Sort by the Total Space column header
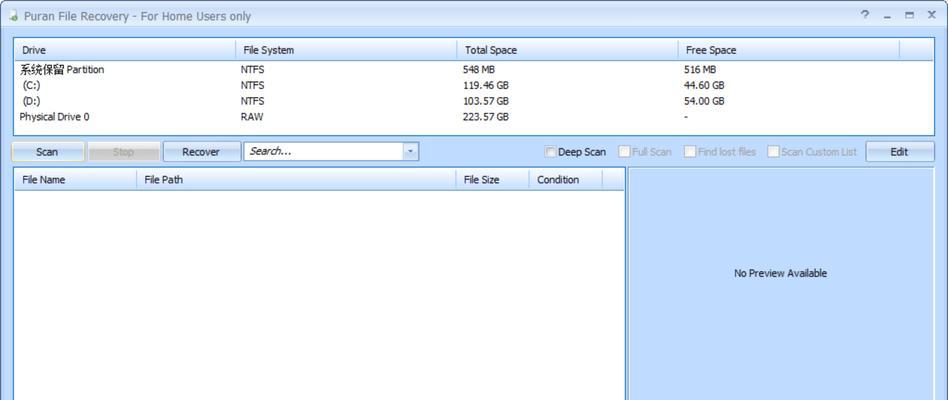Viewport: 948px width, 400px height. 567,50
